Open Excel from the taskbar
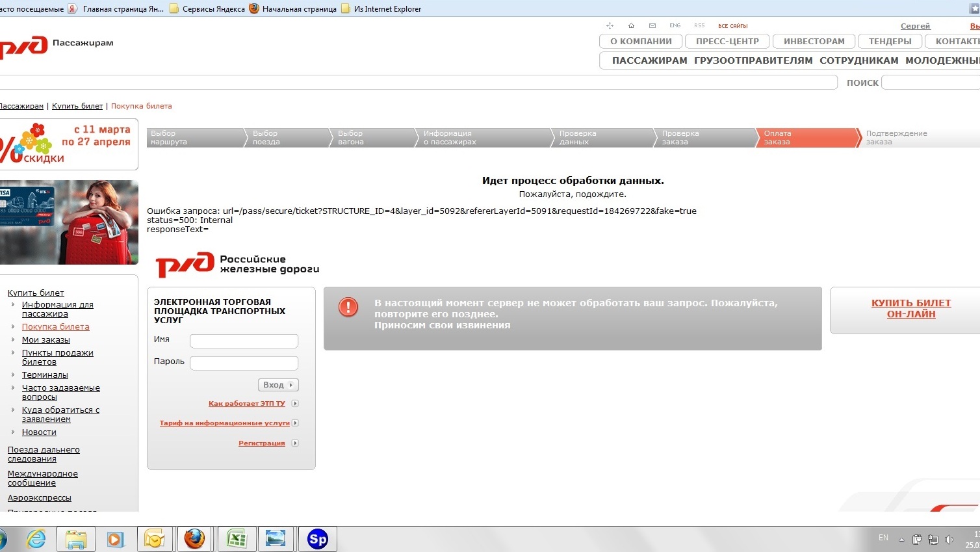Viewport: 980px width, 552px height. tap(236, 539)
